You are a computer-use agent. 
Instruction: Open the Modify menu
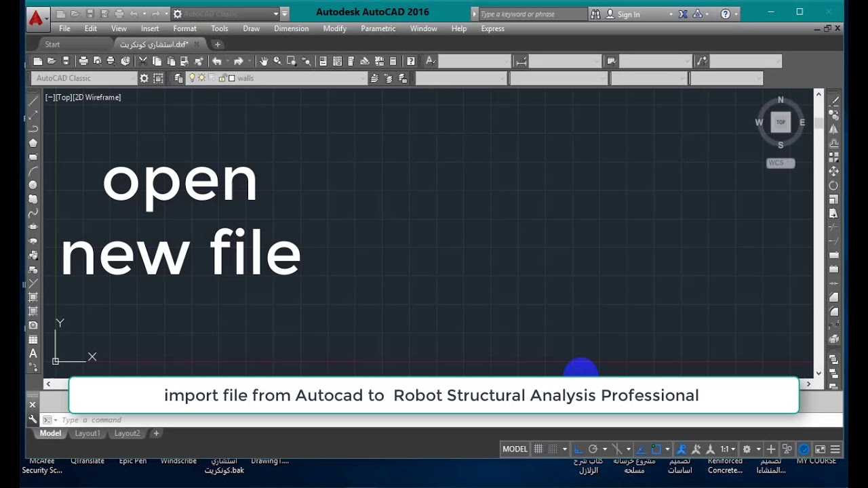[334, 28]
